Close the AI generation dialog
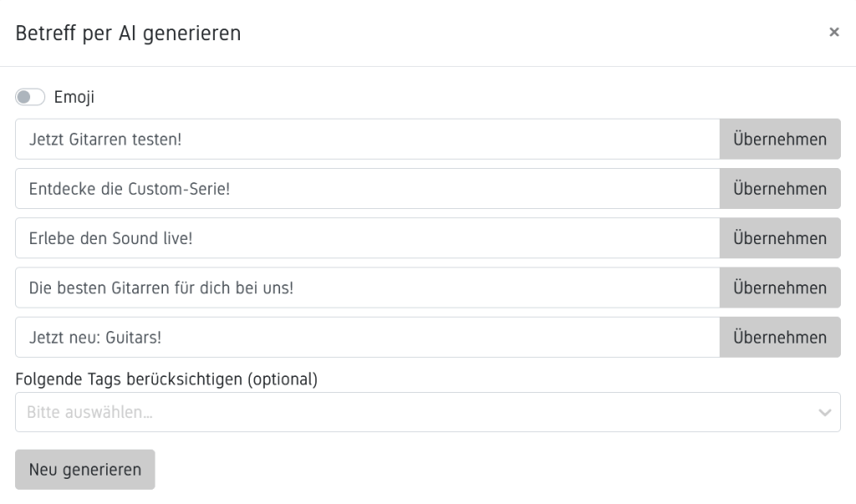Image resolution: width=856 pixels, height=504 pixels. click(833, 33)
